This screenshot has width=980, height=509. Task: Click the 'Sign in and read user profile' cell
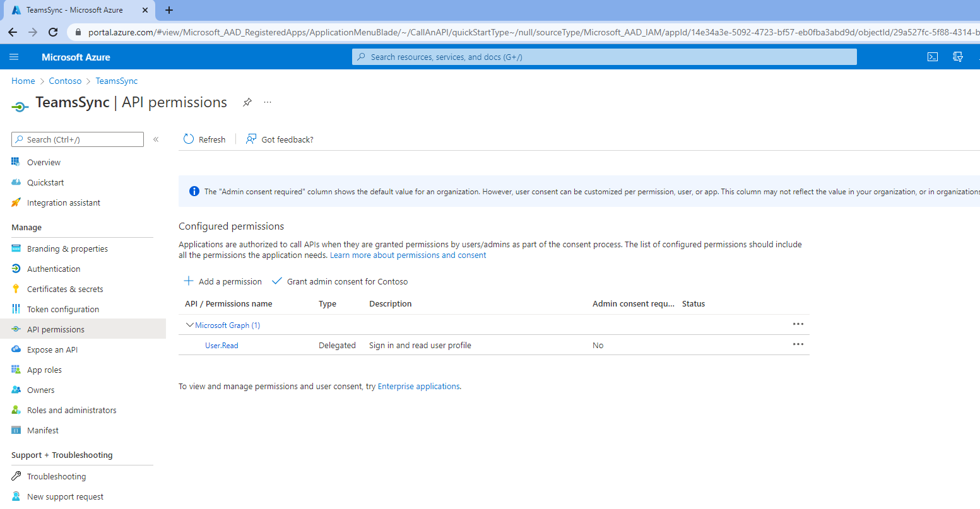tap(420, 345)
